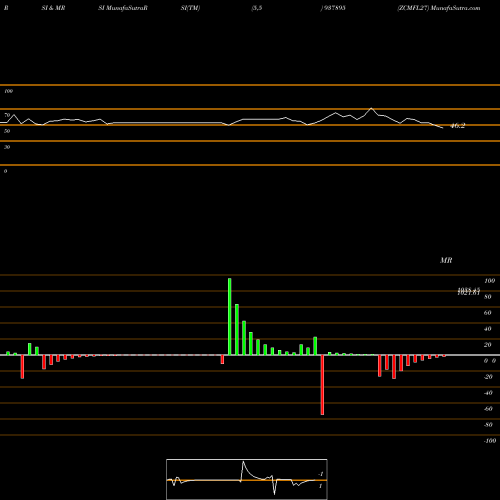Click the tallest green histogram bar
The image size is (500, 500).
point(230,317)
